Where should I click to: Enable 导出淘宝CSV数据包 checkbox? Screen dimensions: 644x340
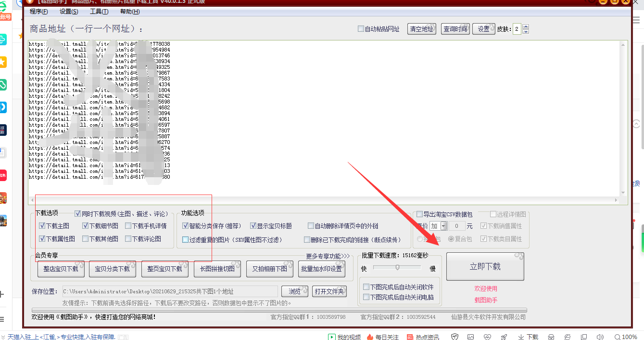[x=420, y=214]
